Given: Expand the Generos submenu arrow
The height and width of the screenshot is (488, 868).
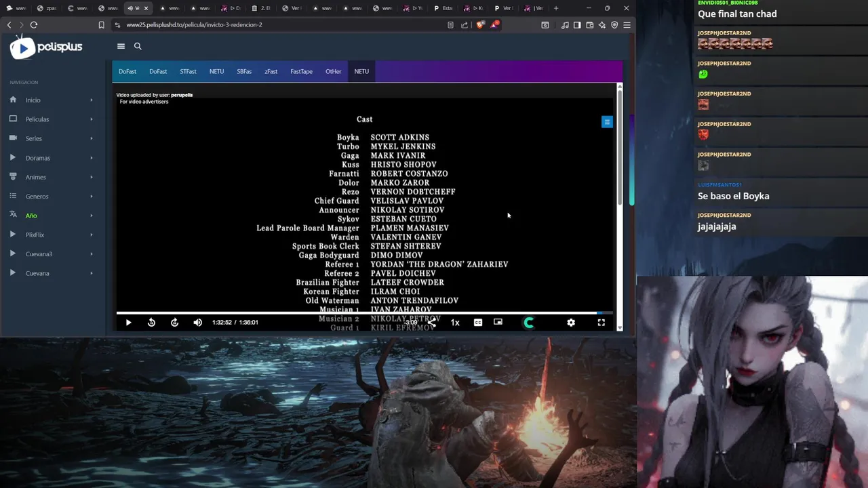Looking at the screenshot, I should click(x=92, y=197).
